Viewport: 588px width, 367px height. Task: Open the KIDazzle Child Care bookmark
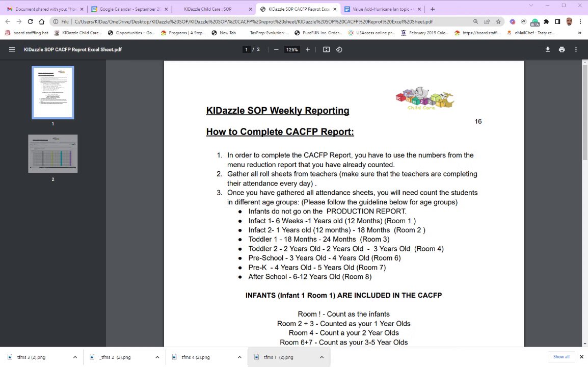click(78, 33)
